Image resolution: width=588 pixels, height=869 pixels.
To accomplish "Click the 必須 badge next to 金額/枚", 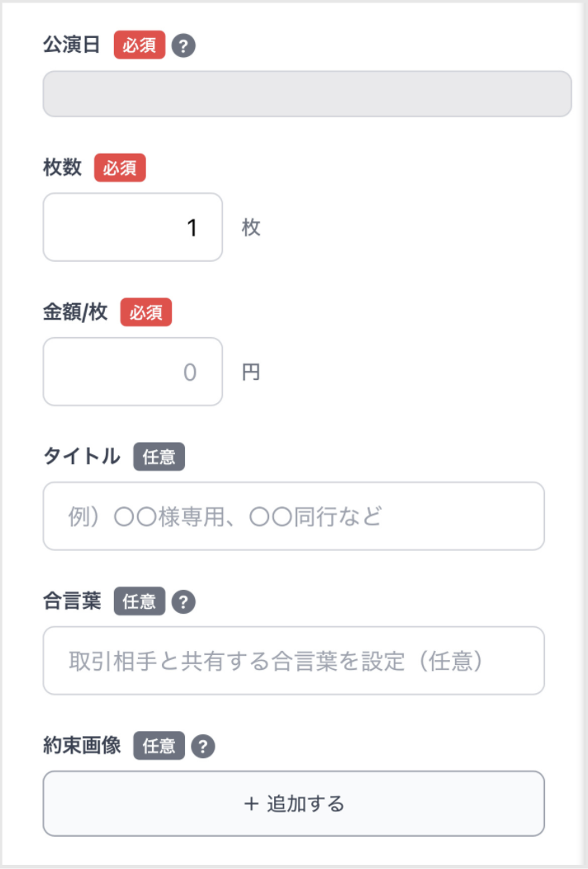I will click(x=146, y=312).
